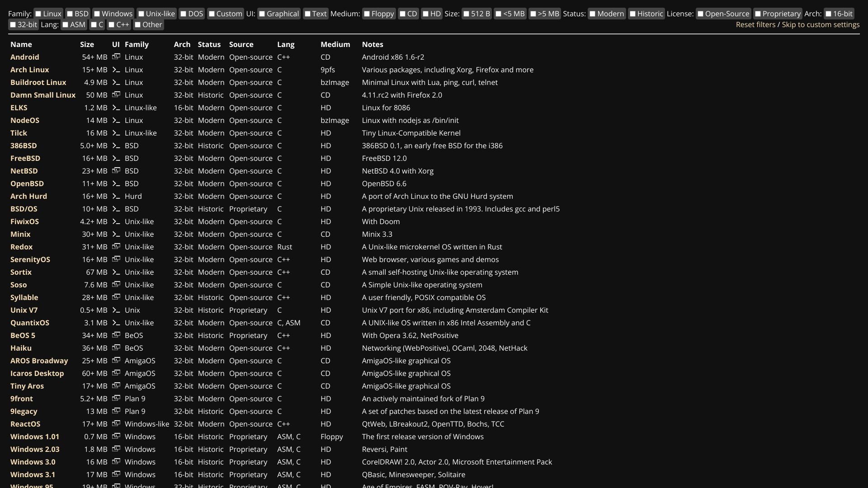Viewport: 868px width, 488px height.
Task: Click the '9pfs' medium cell for Arch Linux
Action: coord(328,70)
